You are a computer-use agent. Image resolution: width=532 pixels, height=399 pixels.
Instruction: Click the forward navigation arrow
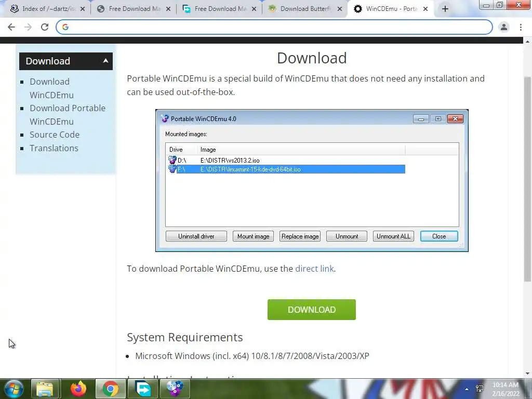[28, 27]
